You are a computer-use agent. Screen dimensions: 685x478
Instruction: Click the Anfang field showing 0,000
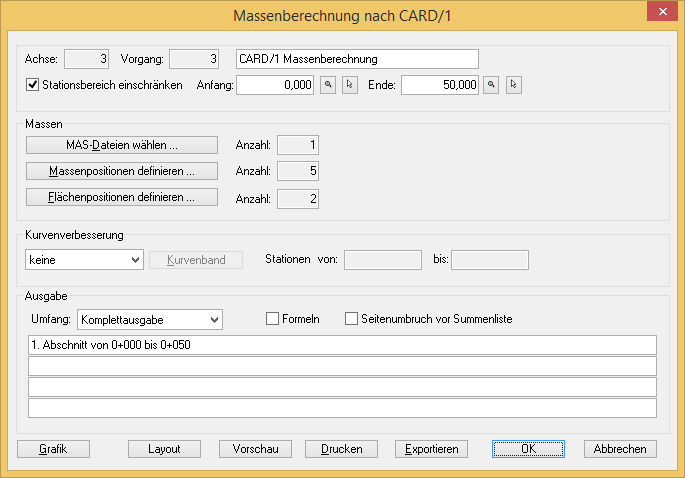pyautogui.click(x=275, y=85)
